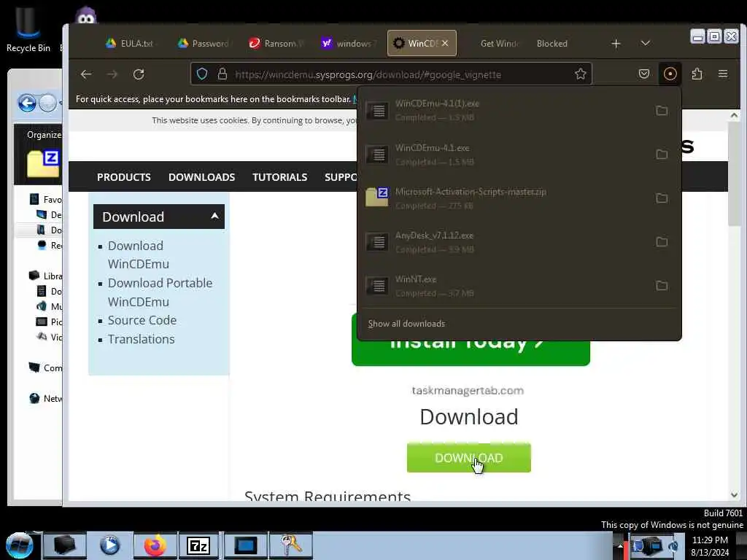List all tabs with the chevron

pyautogui.click(x=645, y=43)
